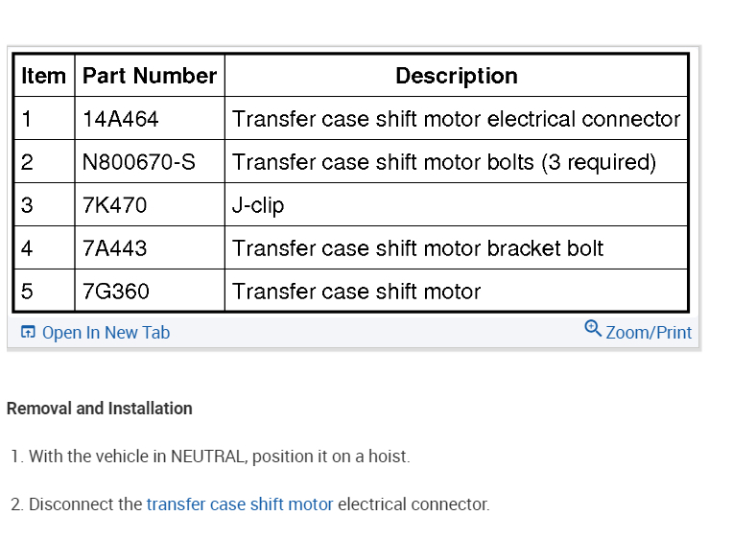Select the 7K470 part number cell
The height and width of the screenshot is (539, 756).
point(115,205)
